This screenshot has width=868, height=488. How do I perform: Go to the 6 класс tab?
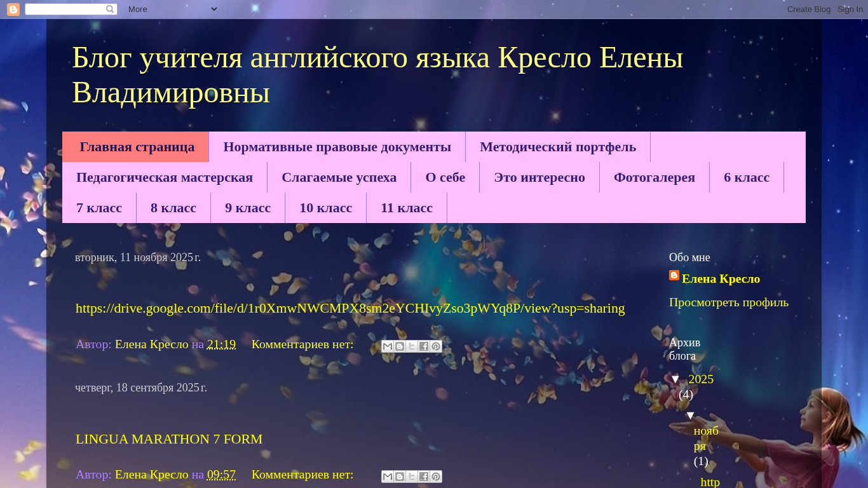[747, 177]
